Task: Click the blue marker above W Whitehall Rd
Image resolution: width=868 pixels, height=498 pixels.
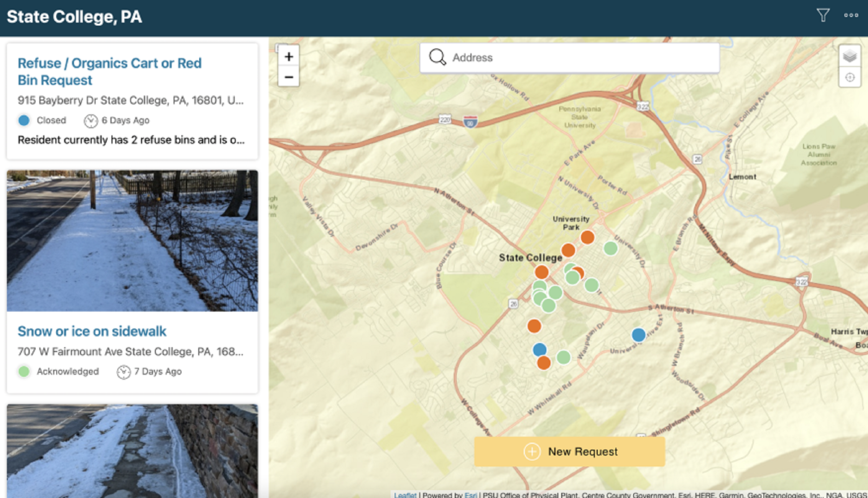Action: [540, 350]
